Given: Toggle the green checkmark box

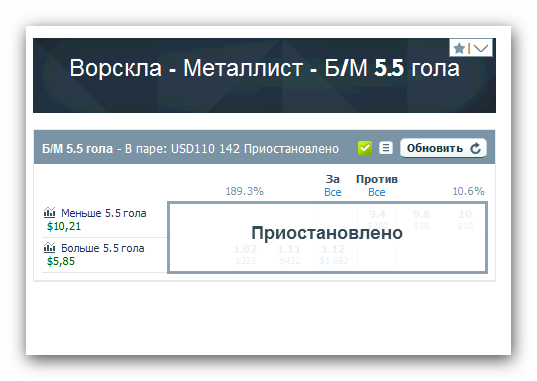Looking at the screenshot, I should point(365,148).
